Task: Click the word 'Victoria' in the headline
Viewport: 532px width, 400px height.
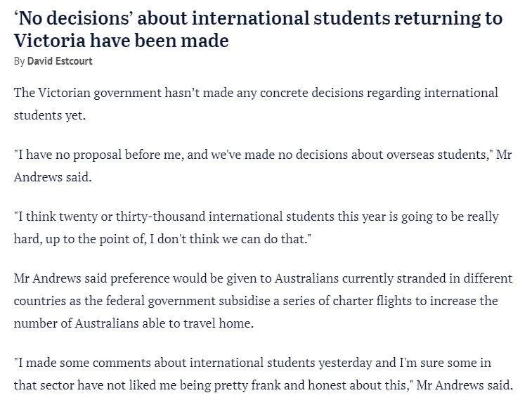Action: pos(49,41)
